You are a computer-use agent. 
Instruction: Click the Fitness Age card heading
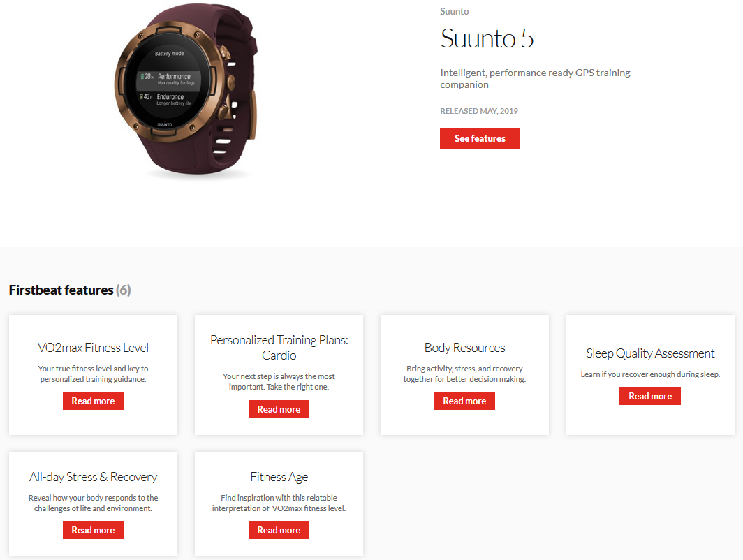(x=279, y=477)
